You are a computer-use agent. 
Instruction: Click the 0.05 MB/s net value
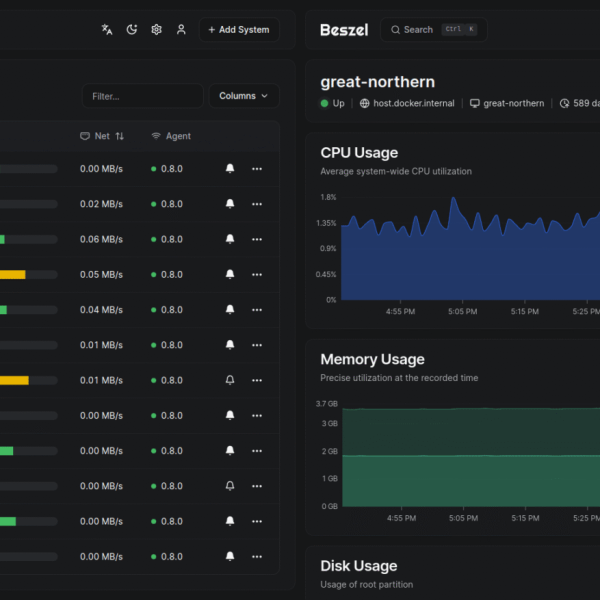(x=101, y=274)
